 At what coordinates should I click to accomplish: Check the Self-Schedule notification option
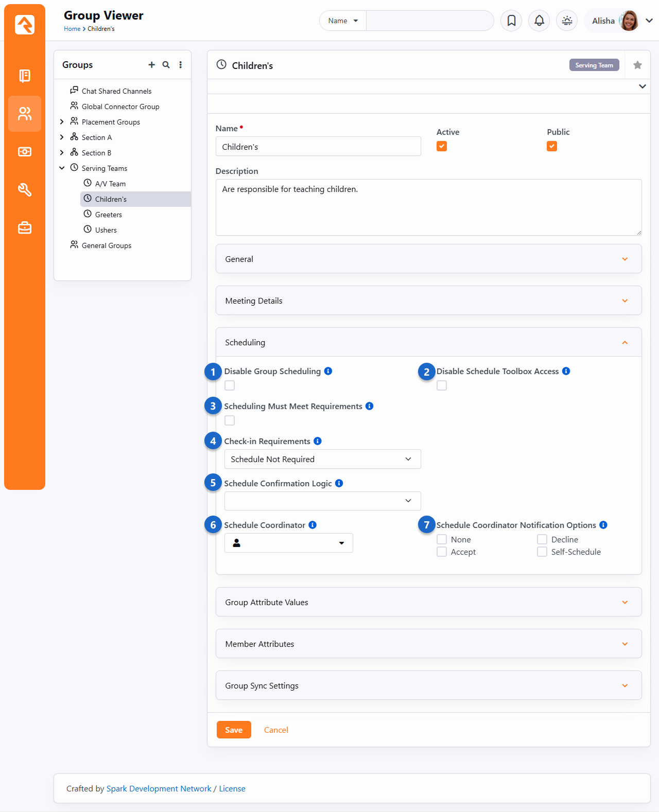coord(542,552)
